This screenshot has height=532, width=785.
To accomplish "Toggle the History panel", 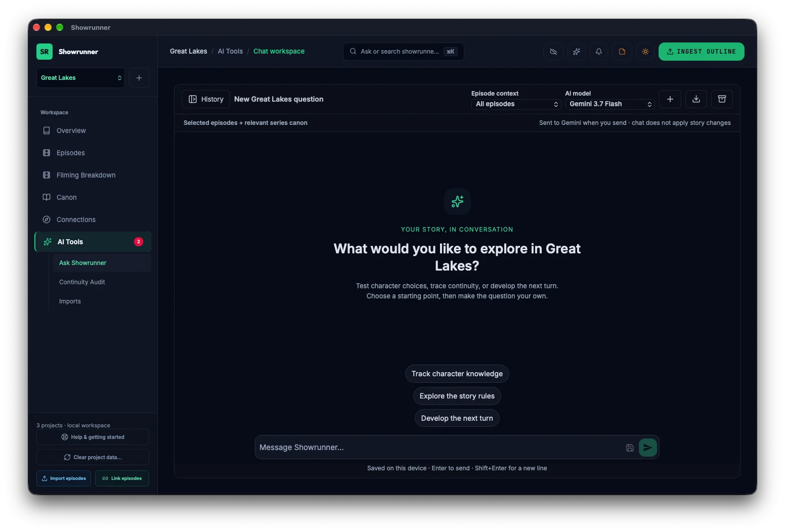I will click(x=206, y=99).
